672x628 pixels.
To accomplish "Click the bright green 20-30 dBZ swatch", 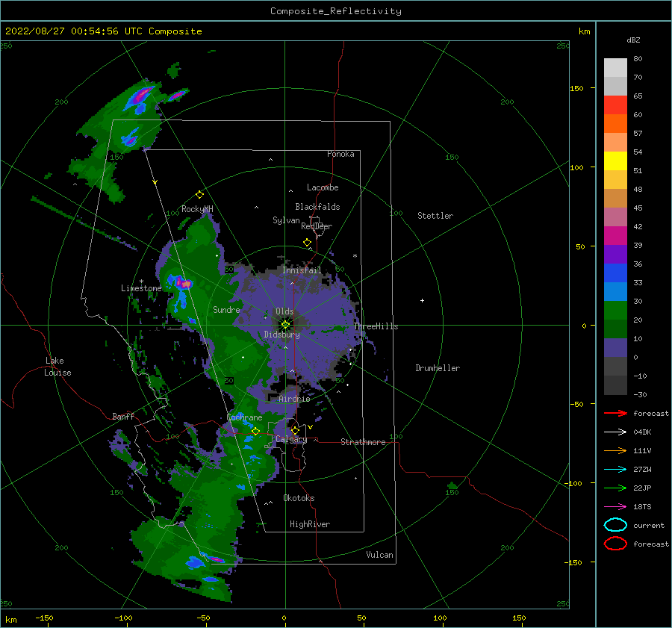I will (x=615, y=311).
